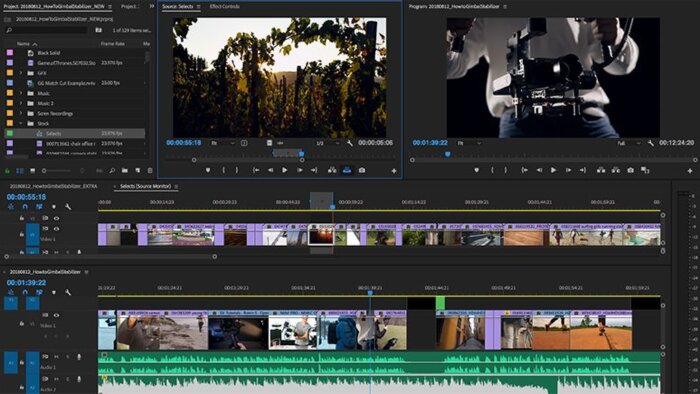
Task: Toggle V2 track output eye in Selects timeline
Action: pos(56,218)
